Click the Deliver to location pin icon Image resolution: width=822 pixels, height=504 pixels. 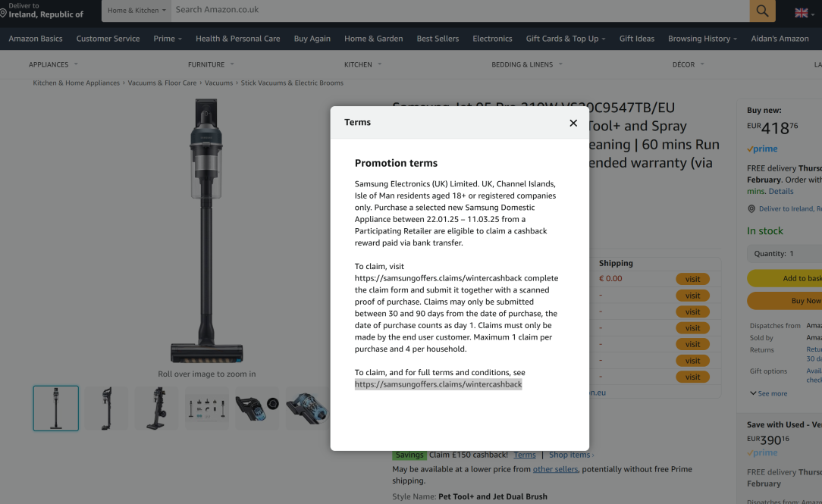click(x=3, y=12)
